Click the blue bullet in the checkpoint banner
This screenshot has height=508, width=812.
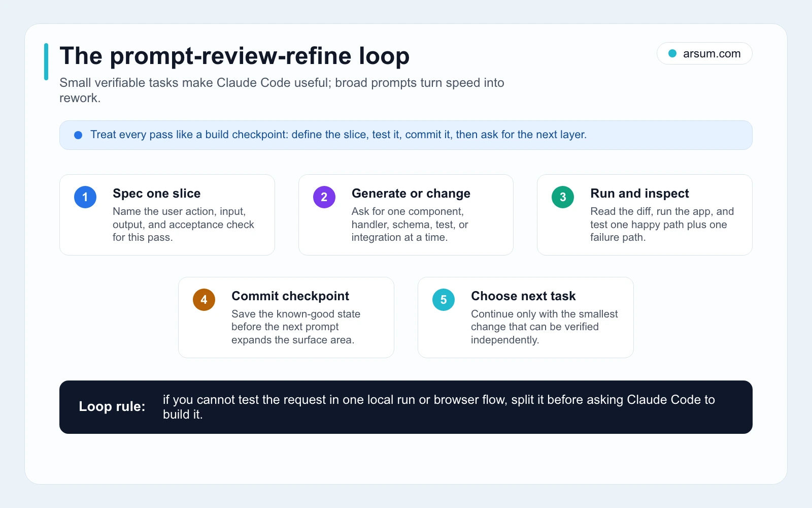coord(78,135)
